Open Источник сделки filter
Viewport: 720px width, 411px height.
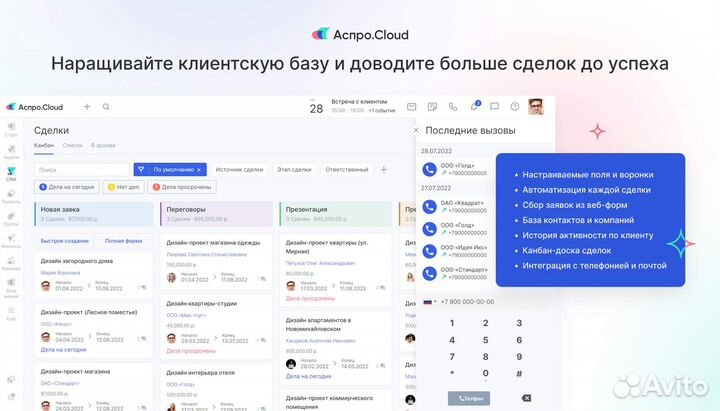pos(239,169)
